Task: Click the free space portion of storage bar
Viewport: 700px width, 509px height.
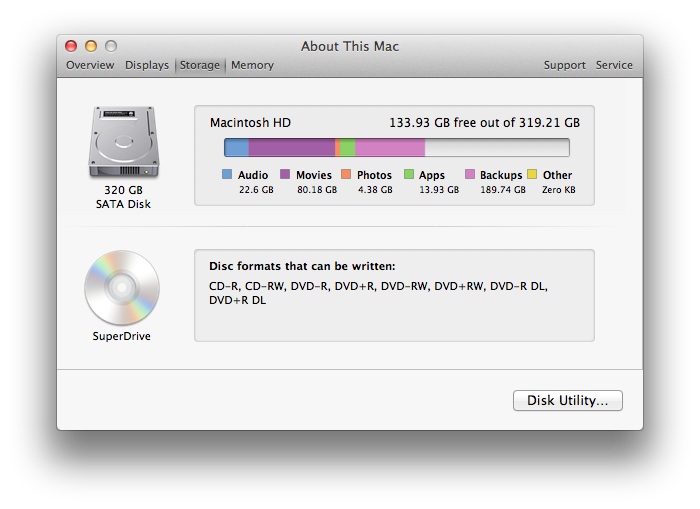Action: 497,147
